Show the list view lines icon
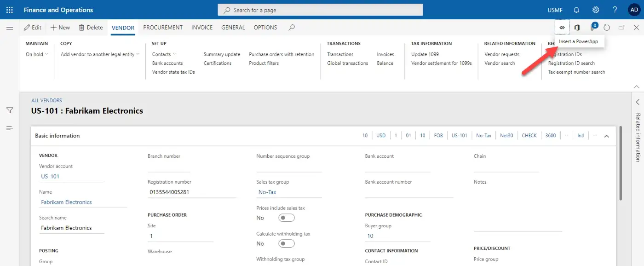 [x=9, y=128]
